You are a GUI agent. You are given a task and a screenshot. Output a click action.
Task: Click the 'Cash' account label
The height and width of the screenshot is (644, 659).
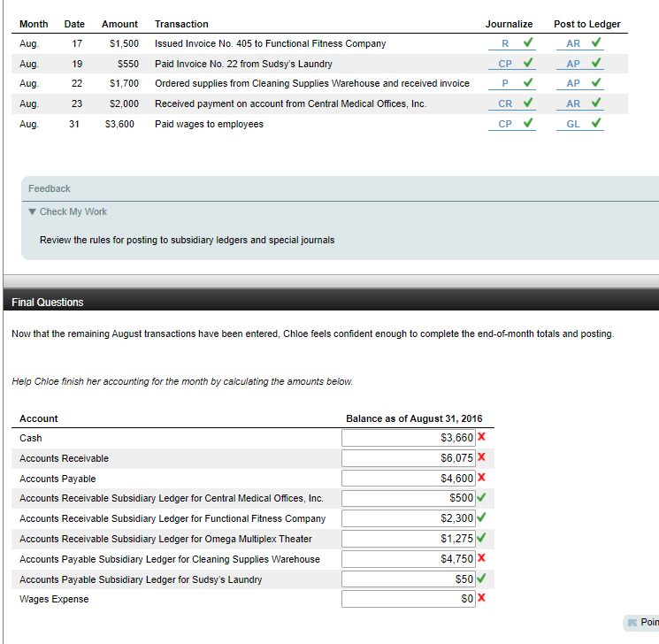tap(31, 438)
